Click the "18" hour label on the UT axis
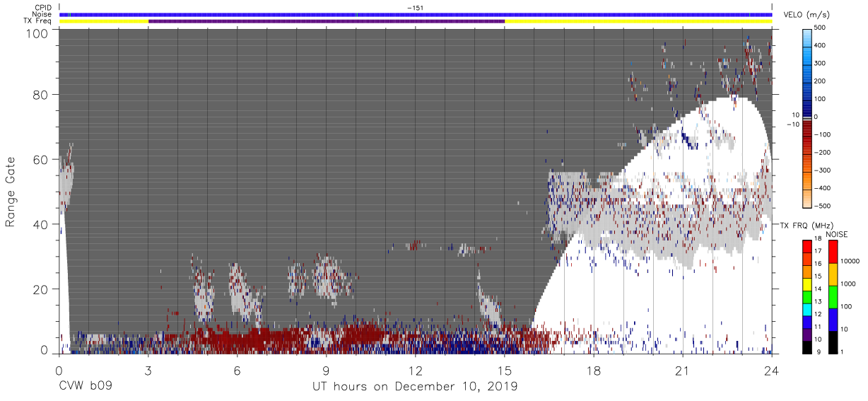 [594, 370]
